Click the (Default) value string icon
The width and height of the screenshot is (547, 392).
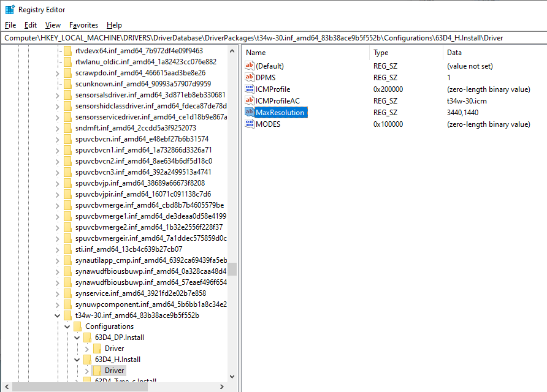tap(250, 66)
